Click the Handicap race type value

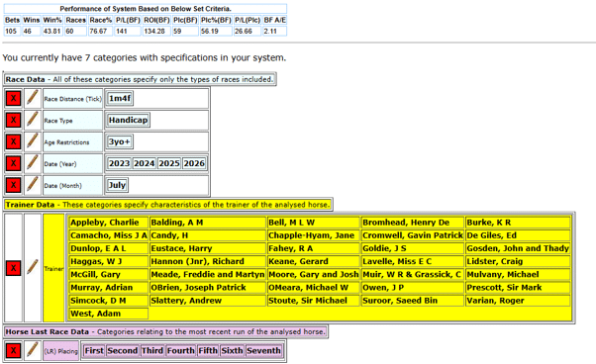click(x=128, y=121)
